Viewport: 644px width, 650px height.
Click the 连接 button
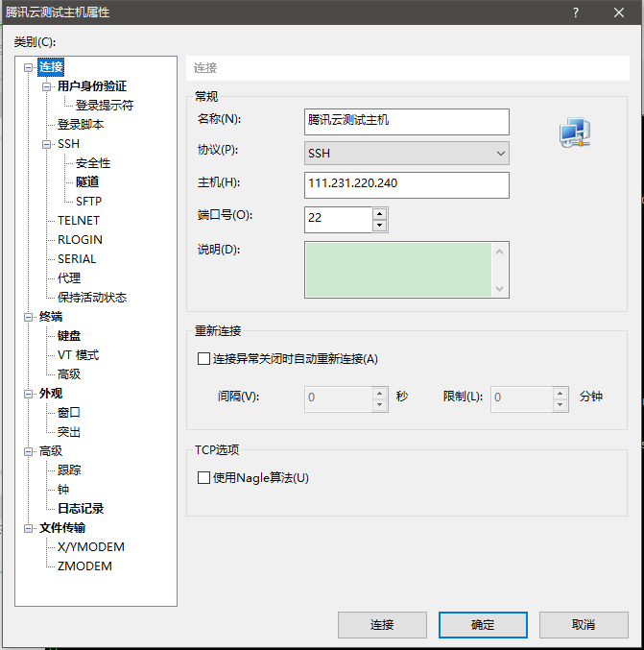382,625
